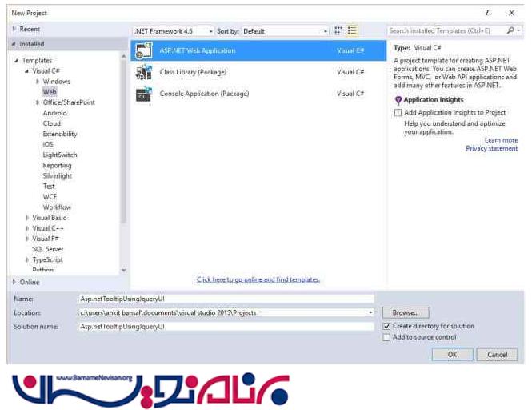The image size is (532, 410).
Task: Click the tree scrollbar up arrow
Action: 123,57
